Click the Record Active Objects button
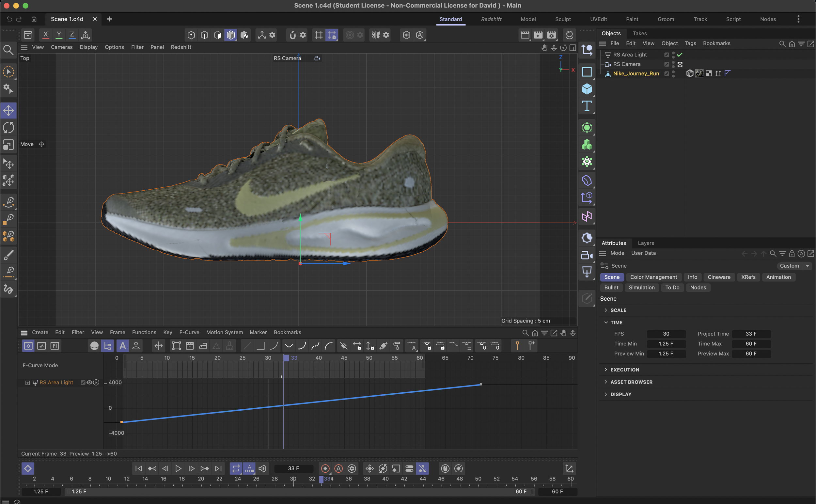Viewport: 816px width, 504px height. click(x=325, y=469)
